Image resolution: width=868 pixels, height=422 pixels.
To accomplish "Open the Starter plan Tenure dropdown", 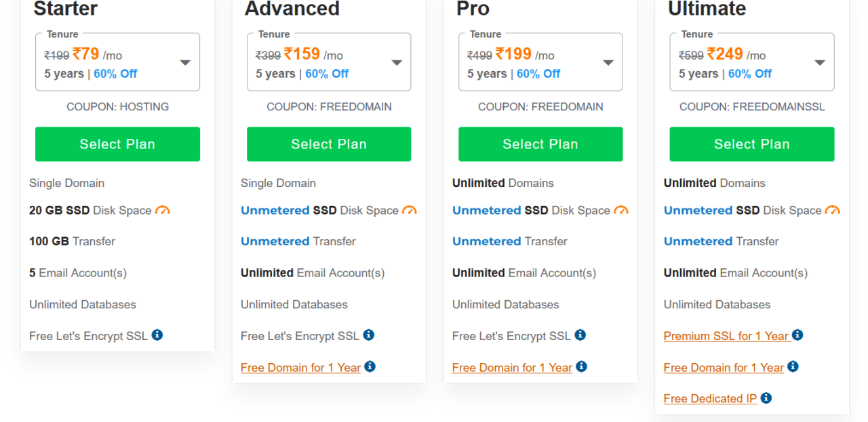I will click(117, 63).
